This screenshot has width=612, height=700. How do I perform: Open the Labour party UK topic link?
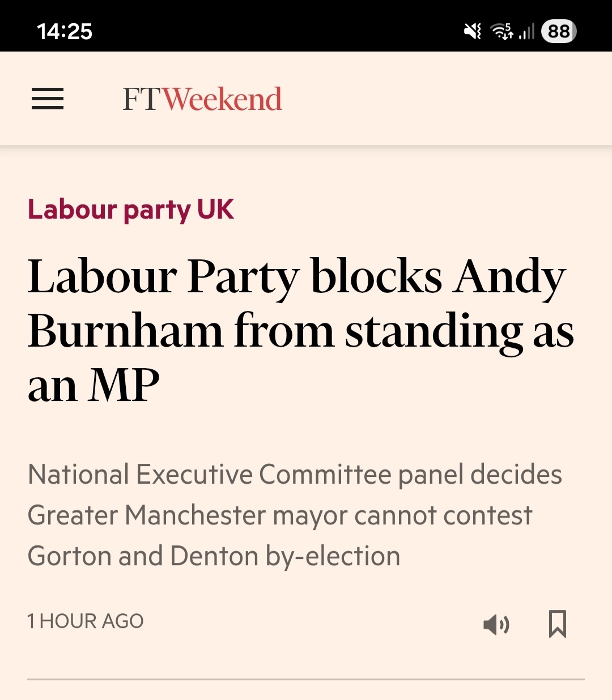[x=131, y=210]
